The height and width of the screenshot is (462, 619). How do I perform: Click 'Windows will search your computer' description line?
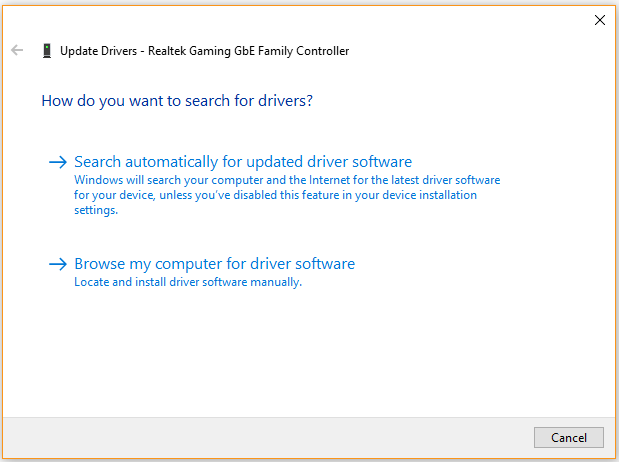point(287,180)
